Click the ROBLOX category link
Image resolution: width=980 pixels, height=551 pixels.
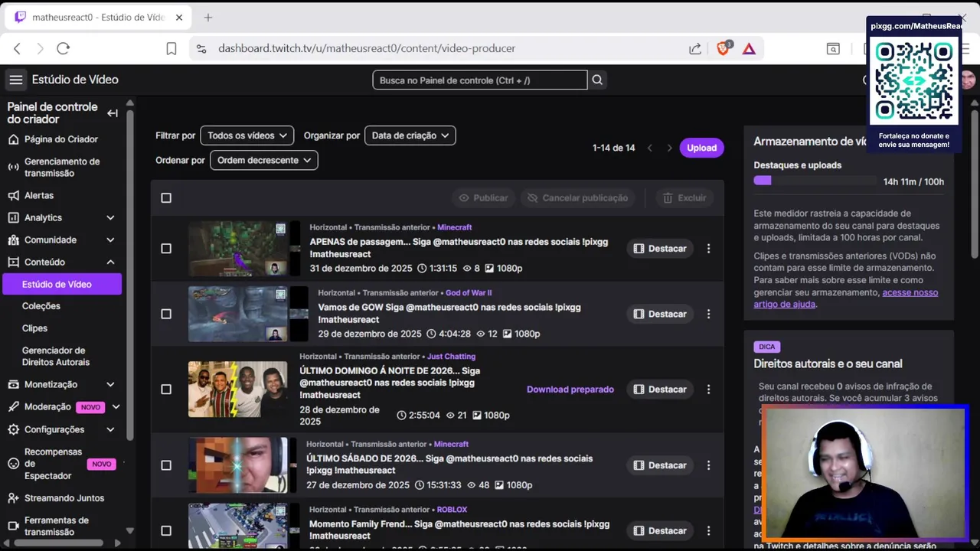coord(452,510)
